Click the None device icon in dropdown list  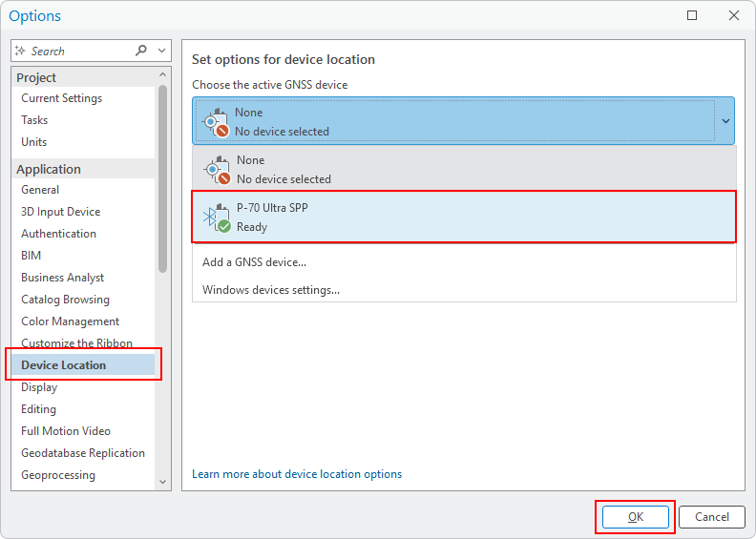point(217,170)
